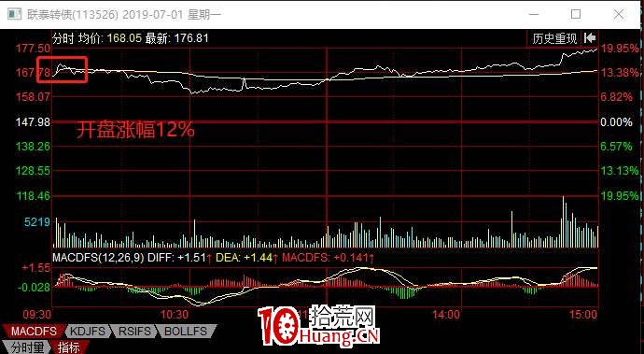
Task: Click the 09:30 time axis label
Action: click(37, 315)
